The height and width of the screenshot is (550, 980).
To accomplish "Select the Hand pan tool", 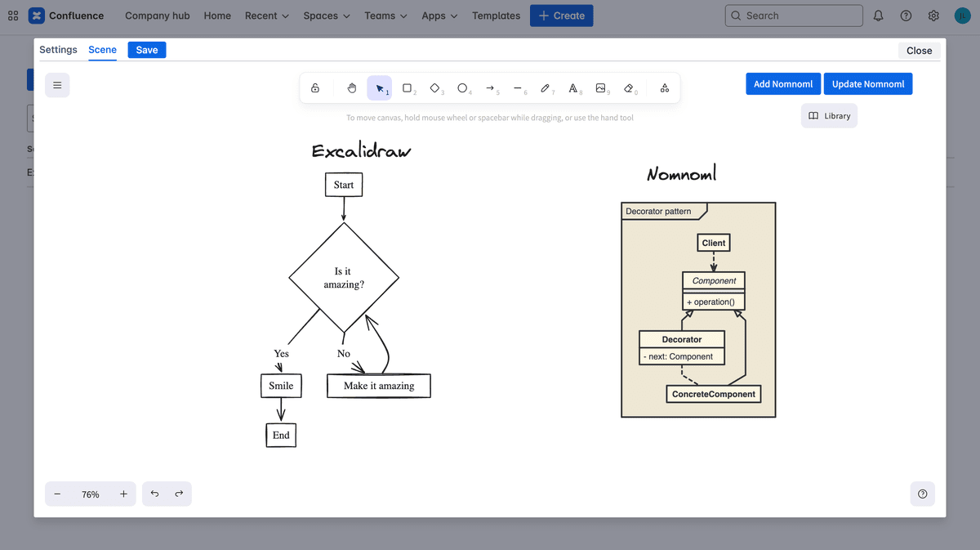I will tap(352, 88).
